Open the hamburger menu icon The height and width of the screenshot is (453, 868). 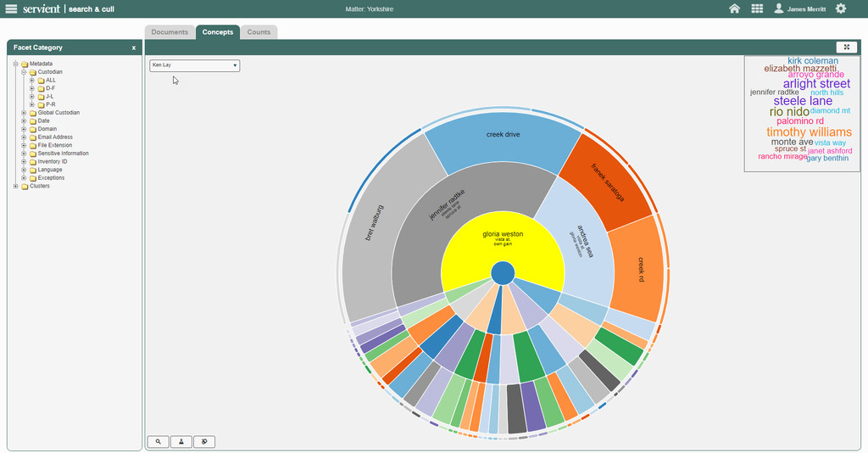click(11, 8)
